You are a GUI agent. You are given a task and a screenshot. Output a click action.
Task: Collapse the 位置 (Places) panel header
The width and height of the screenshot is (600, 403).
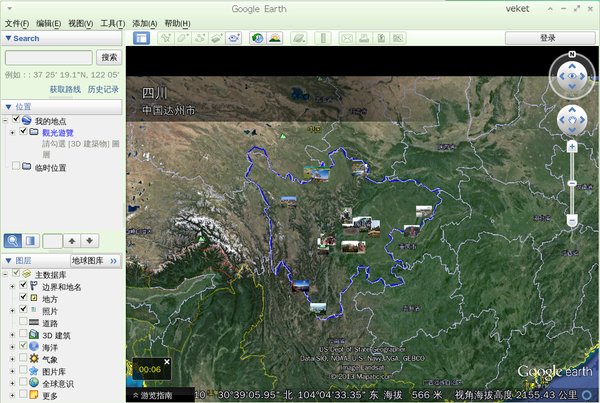click(9, 106)
